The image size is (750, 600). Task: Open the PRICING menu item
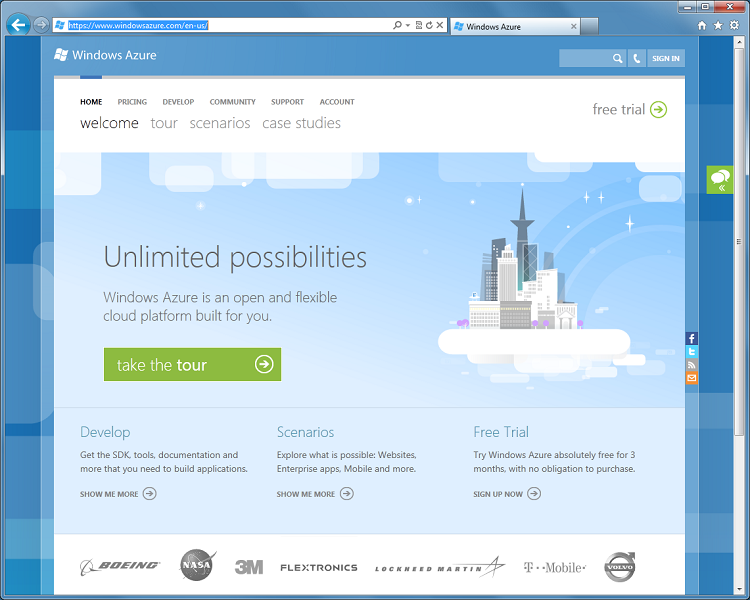pos(132,102)
